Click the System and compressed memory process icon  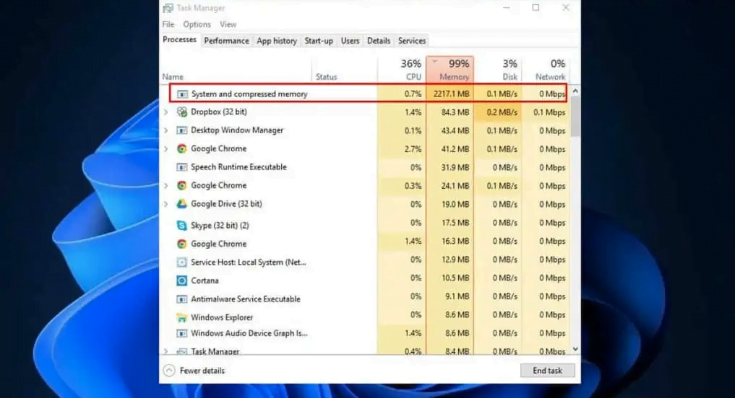182,94
